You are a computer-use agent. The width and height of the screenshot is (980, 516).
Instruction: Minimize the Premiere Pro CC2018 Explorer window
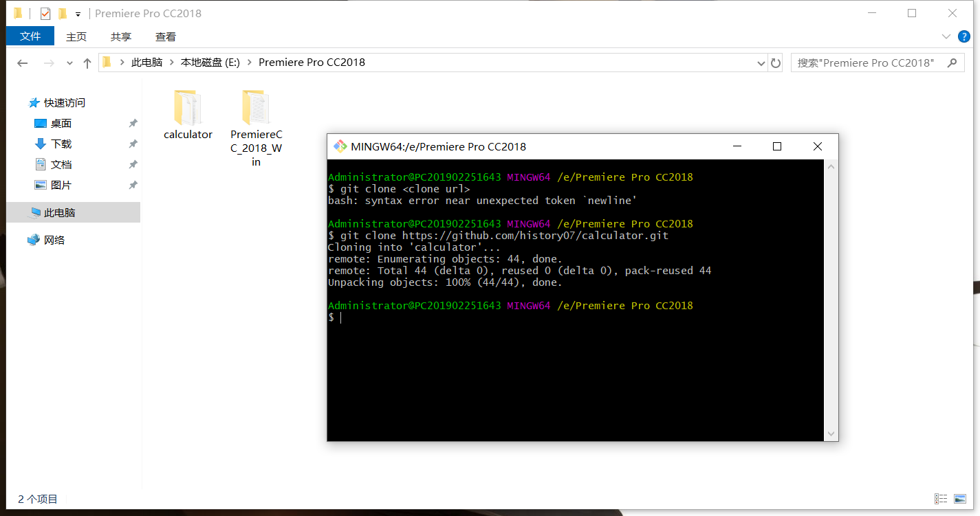(872, 13)
